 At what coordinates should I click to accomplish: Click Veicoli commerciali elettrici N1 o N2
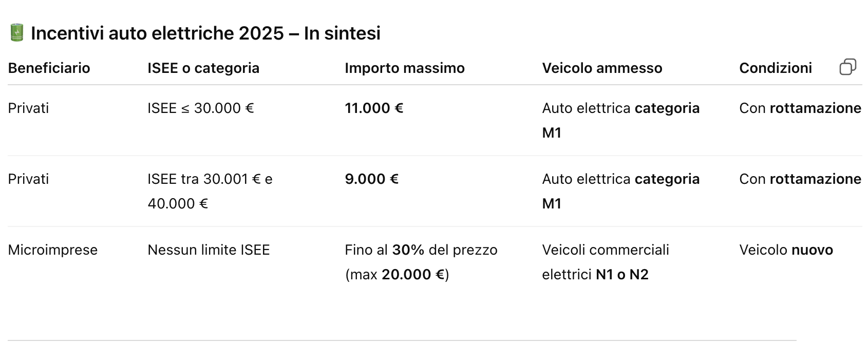(606, 262)
